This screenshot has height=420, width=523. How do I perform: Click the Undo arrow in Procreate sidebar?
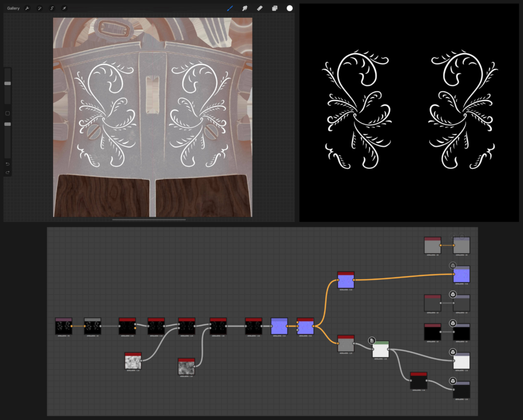(x=7, y=164)
